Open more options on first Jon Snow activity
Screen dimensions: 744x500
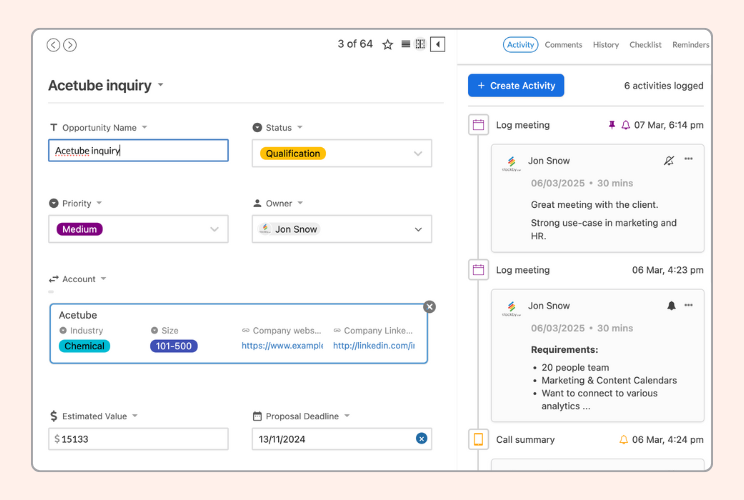[x=688, y=159]
